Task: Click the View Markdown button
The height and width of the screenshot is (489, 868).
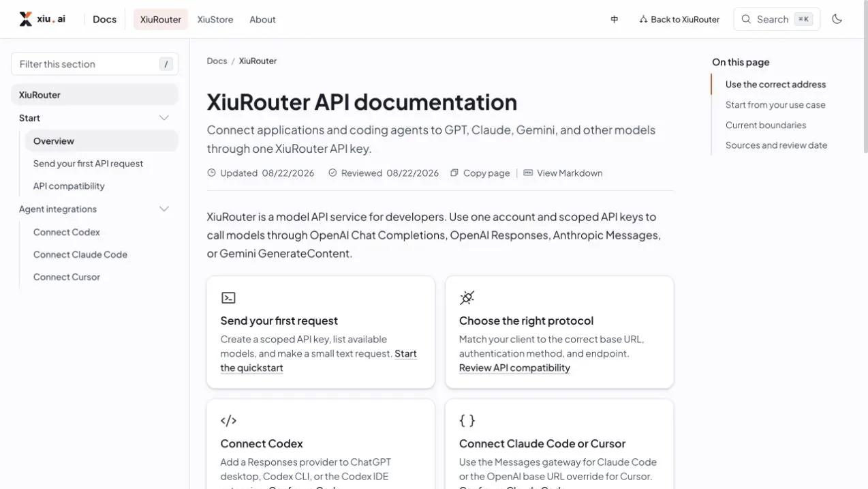Action: 563,173
